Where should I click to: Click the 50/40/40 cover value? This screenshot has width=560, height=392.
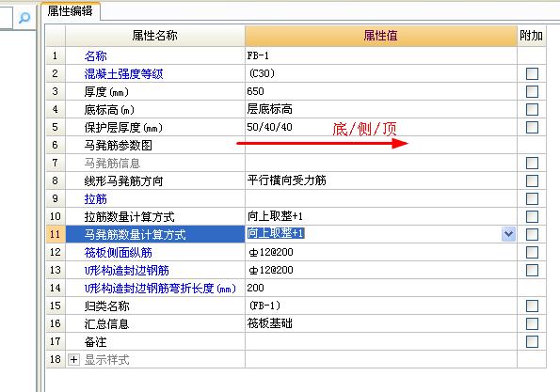point(269,127)
